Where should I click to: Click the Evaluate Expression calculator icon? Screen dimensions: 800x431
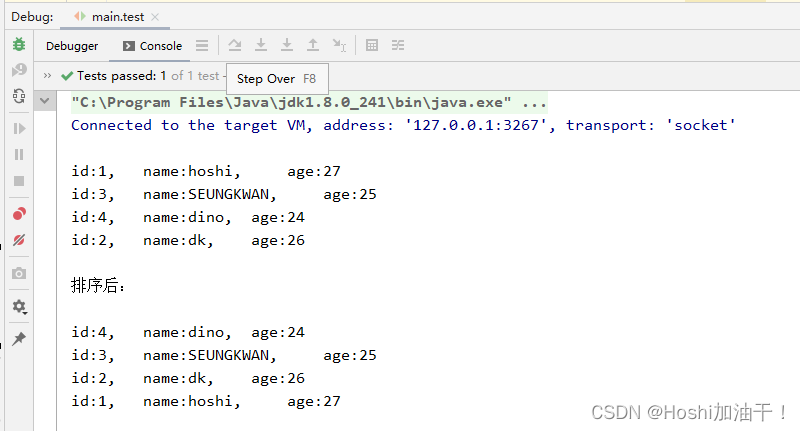(x=372, y=45)
